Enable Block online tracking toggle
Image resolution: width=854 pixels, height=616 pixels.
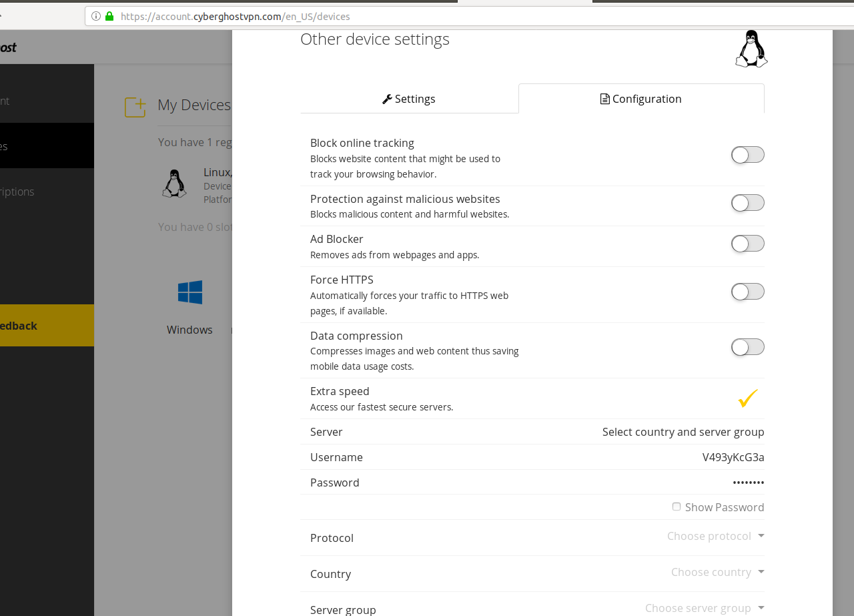[748, 155]
